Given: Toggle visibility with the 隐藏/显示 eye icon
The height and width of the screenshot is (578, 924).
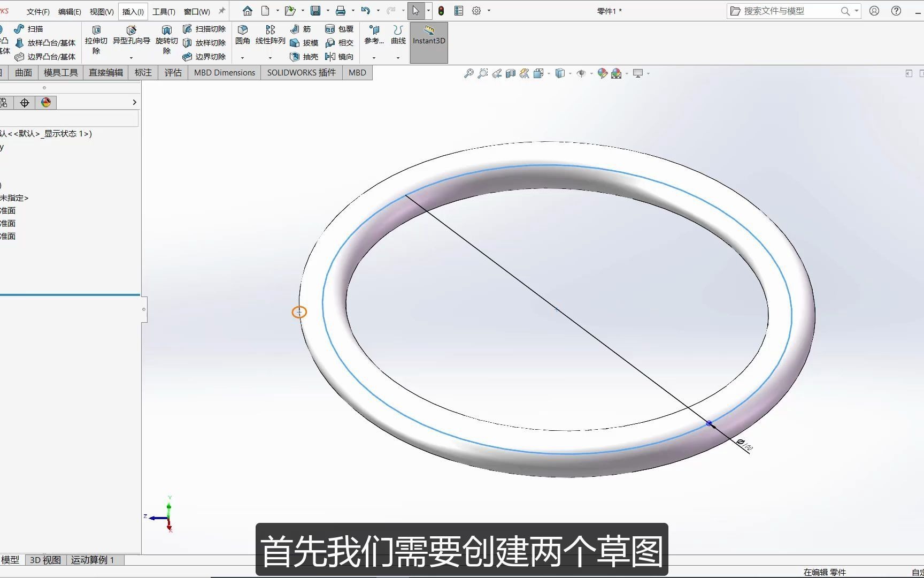Looking at the screenshot, I should (x=581, y=73).
